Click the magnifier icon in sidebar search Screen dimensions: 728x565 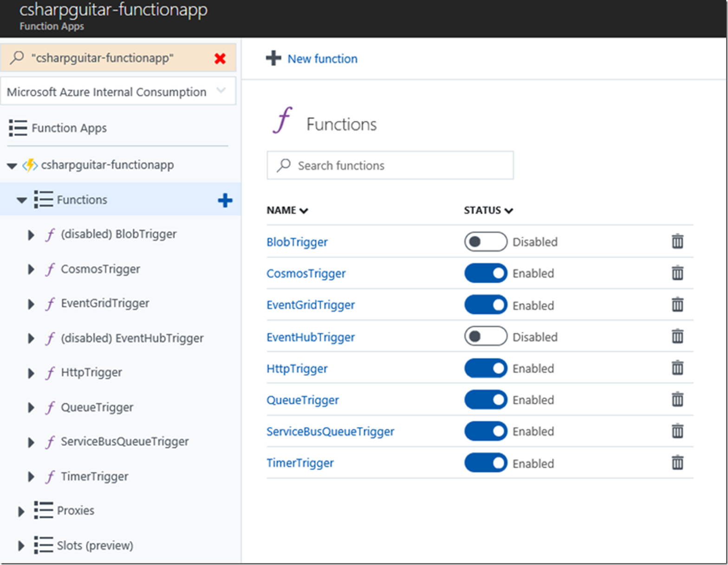pos(17,58)
